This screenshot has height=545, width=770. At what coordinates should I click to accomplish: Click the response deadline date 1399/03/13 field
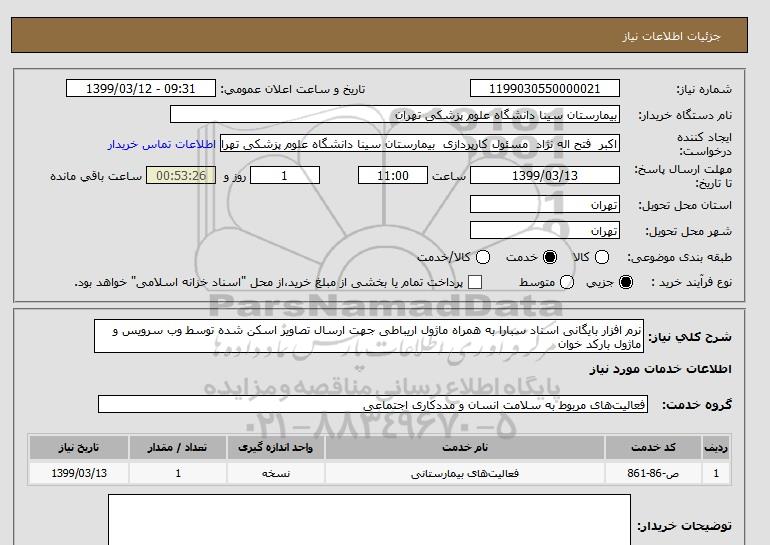click(x=545, y=175)
